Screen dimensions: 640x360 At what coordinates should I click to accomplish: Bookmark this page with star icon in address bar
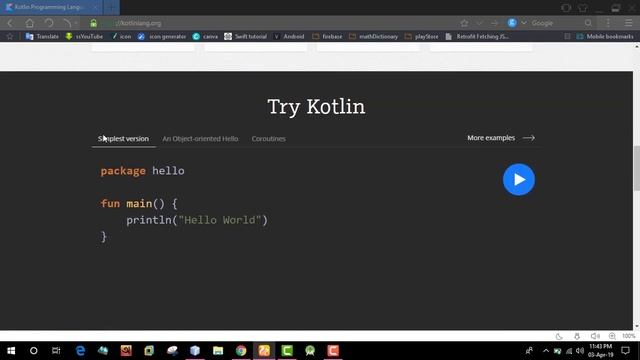click(464, 23)
